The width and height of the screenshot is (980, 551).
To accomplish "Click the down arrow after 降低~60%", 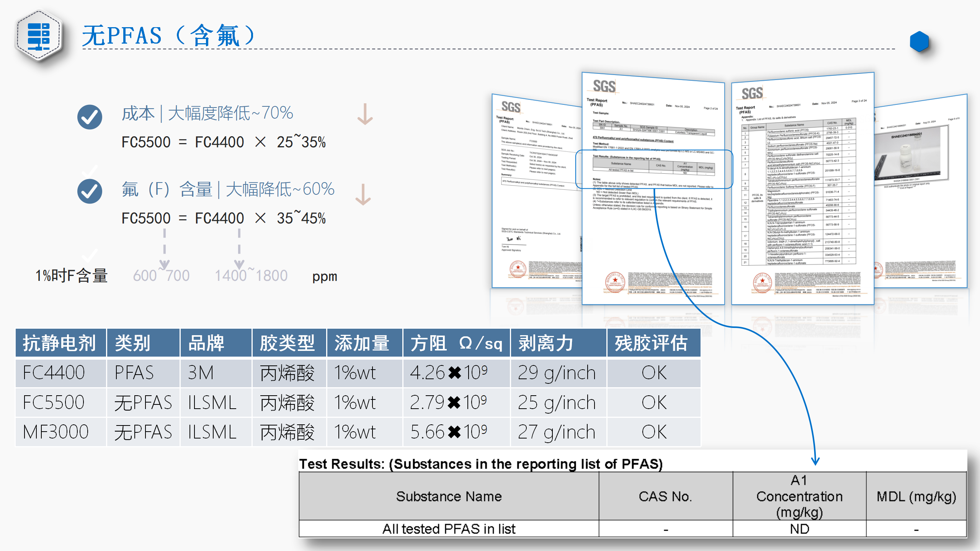I will tap(363, 194).
